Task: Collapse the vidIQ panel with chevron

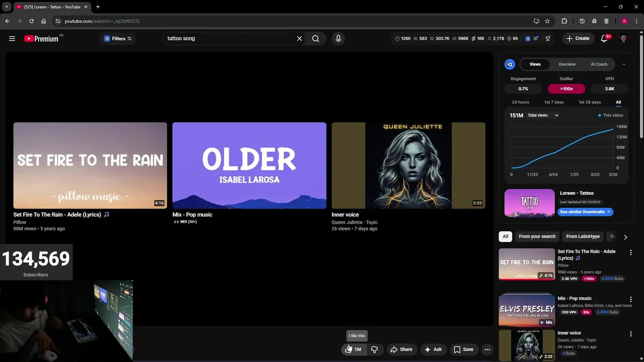Action: click(623, 64)
